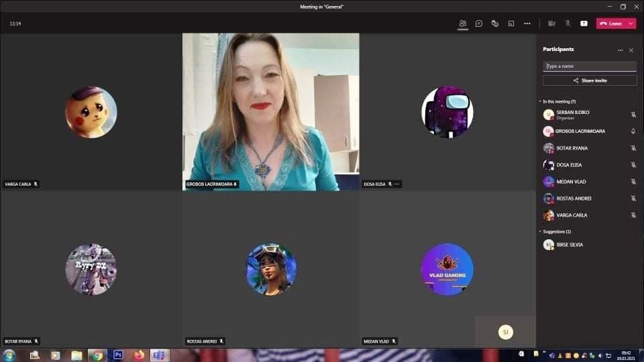Image resolution: width=644 pixels, height=362 pixels.
Task: Toggle the camera on
Action: [x=551, y=23]
